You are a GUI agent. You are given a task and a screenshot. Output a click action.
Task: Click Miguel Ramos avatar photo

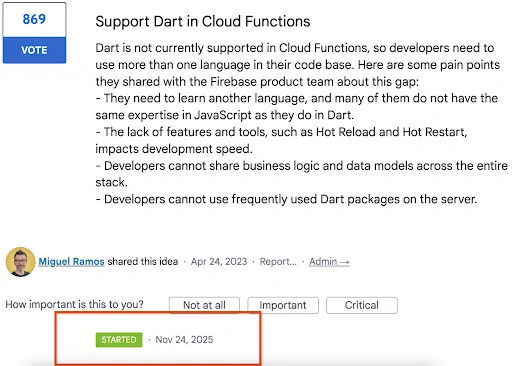[20, 262]
